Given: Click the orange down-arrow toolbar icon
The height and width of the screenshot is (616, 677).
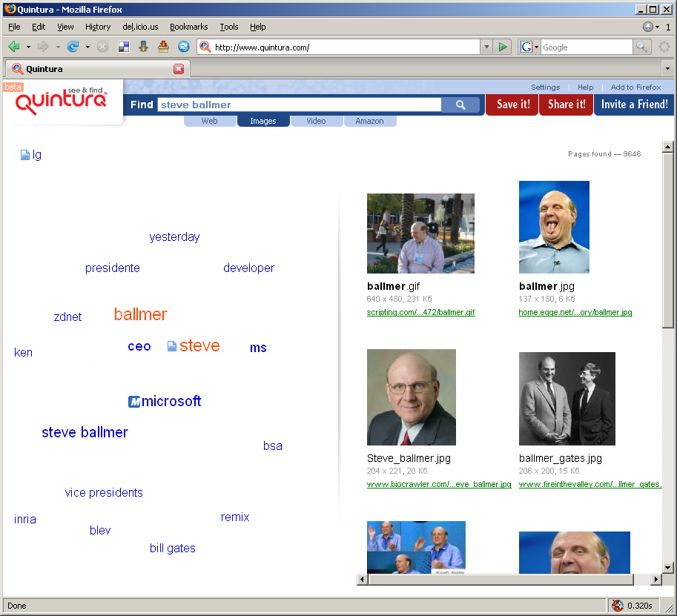Looking at the screenshot, I should click(x=143, y=46).
